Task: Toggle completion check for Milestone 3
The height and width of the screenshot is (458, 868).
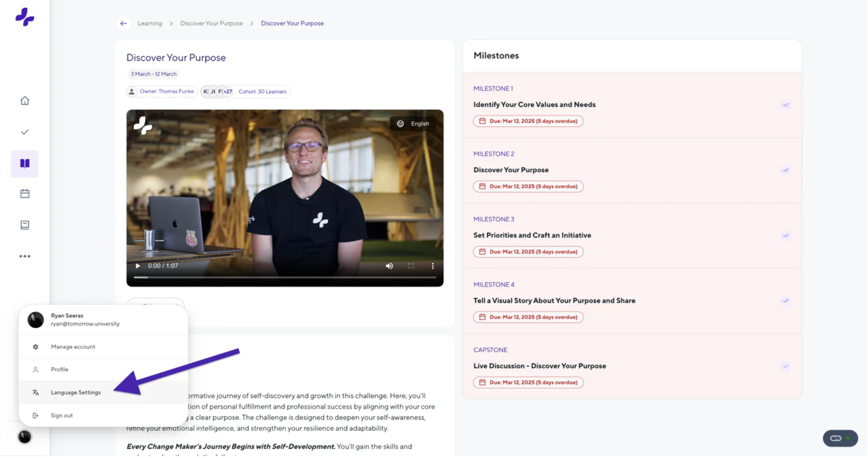Action: point(786,236)
